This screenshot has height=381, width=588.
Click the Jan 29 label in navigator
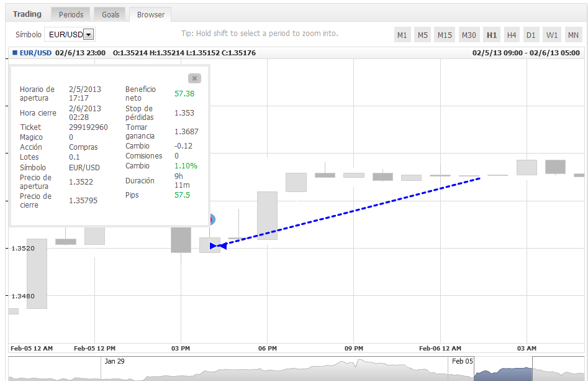114,361
